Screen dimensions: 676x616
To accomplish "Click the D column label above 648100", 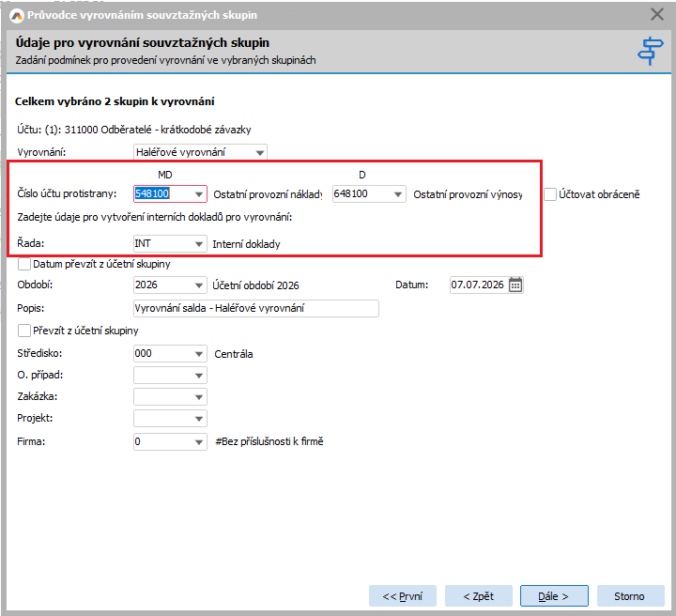I will (x=362, y=175).
